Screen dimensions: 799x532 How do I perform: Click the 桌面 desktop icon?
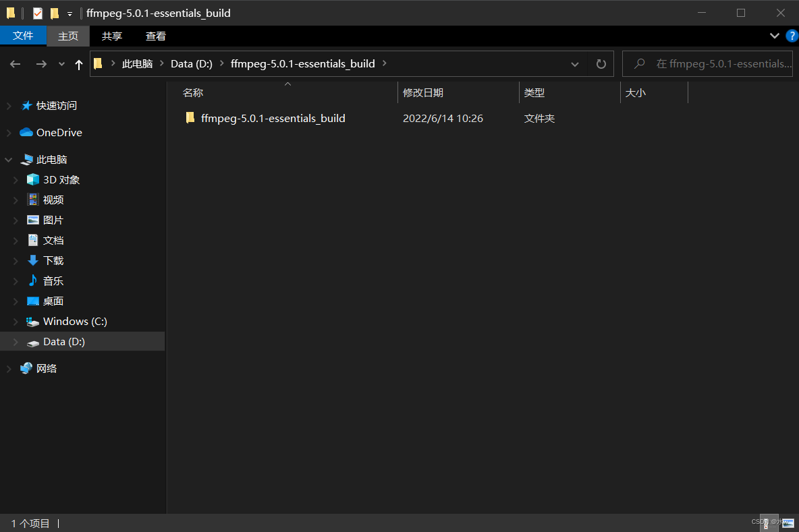tap(33, 301)
